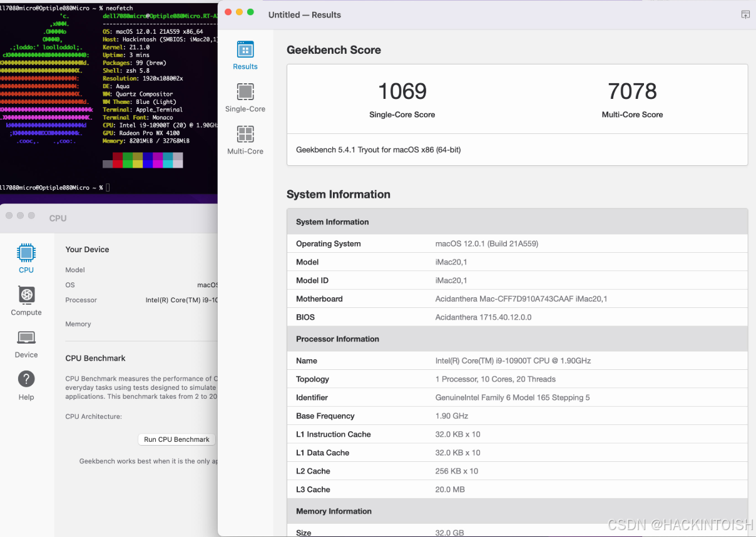Click the Memory label in CPU window

point(78,324)
